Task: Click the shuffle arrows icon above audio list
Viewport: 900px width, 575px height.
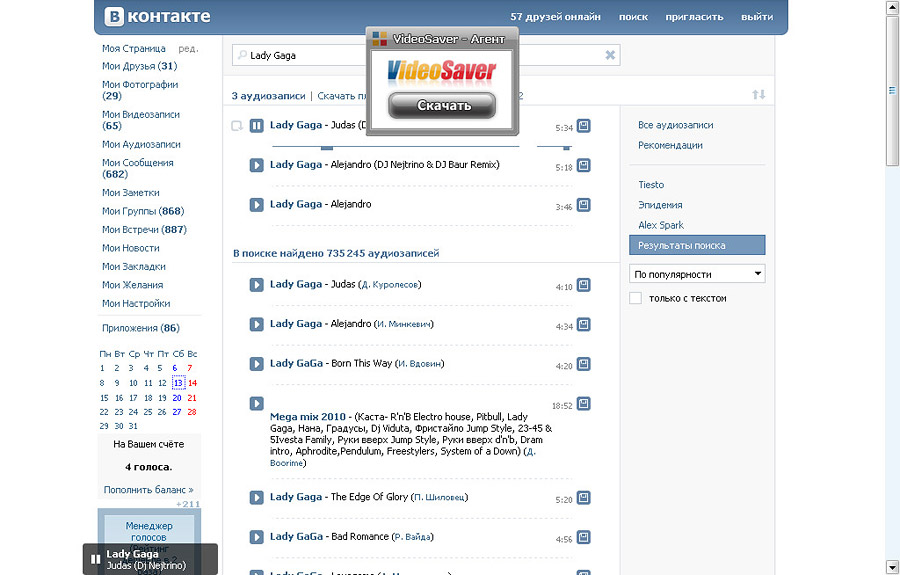Action: [759, 95]
